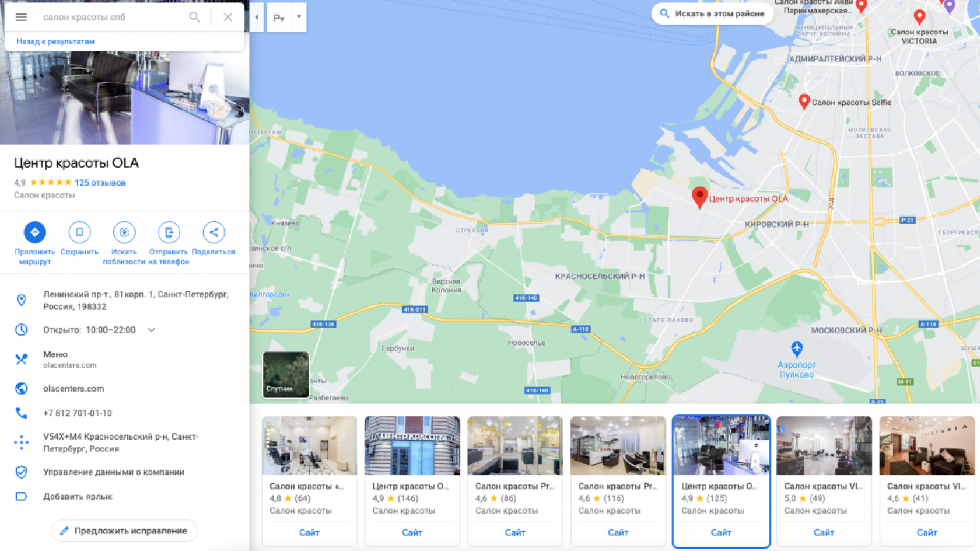The image size is (980, 551).
Task: Toggle the Спутник satellite layer
Action: coord(286,374)
